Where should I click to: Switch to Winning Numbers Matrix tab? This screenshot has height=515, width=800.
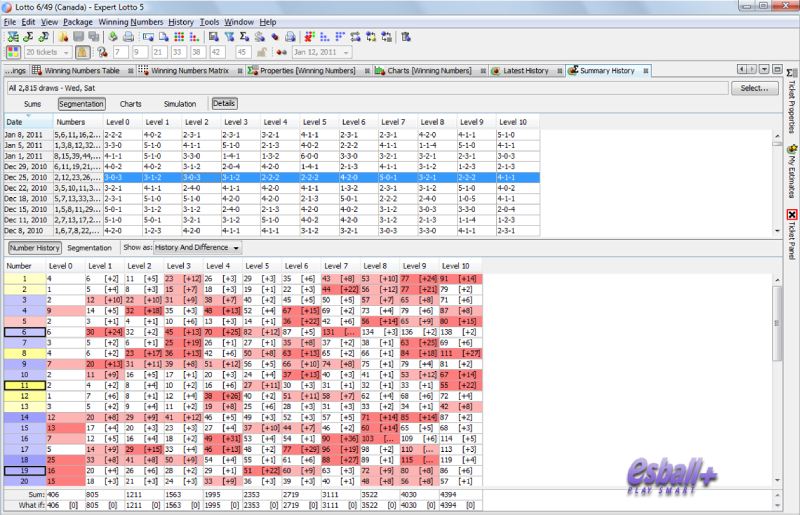pos(189,71)
